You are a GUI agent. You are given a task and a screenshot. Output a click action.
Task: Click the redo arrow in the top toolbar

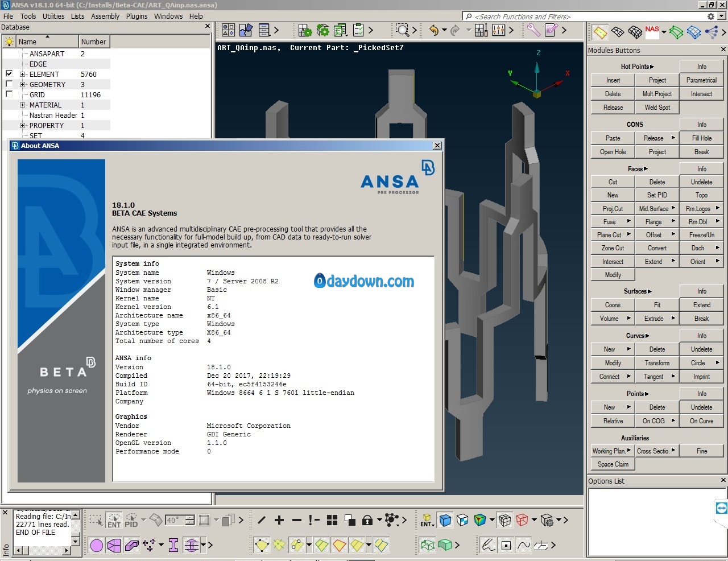point(455,30)
